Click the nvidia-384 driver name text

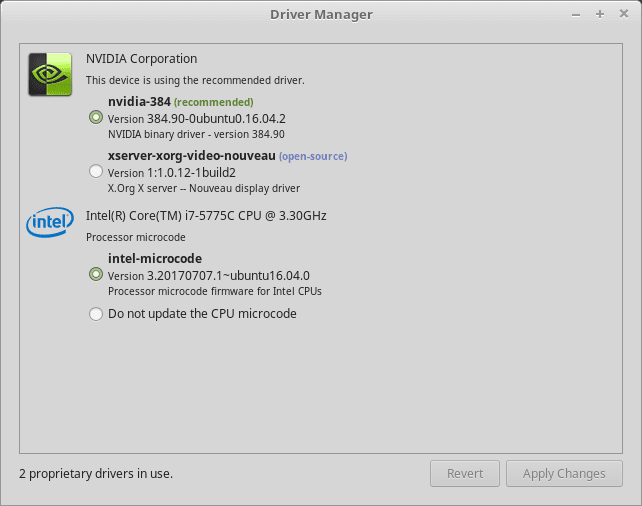click(138, 101)
